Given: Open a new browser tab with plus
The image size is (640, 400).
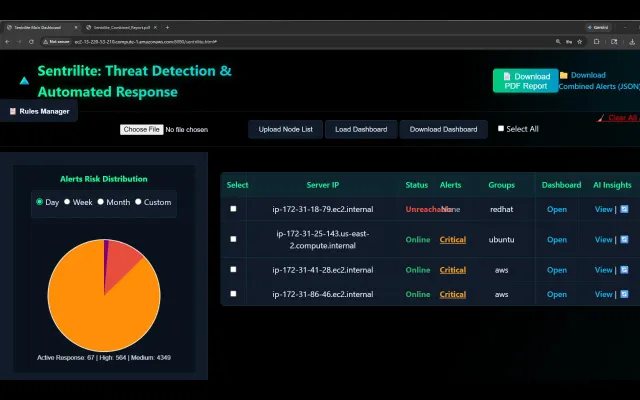Looking at the screenshot, I should tap(167, 27).
